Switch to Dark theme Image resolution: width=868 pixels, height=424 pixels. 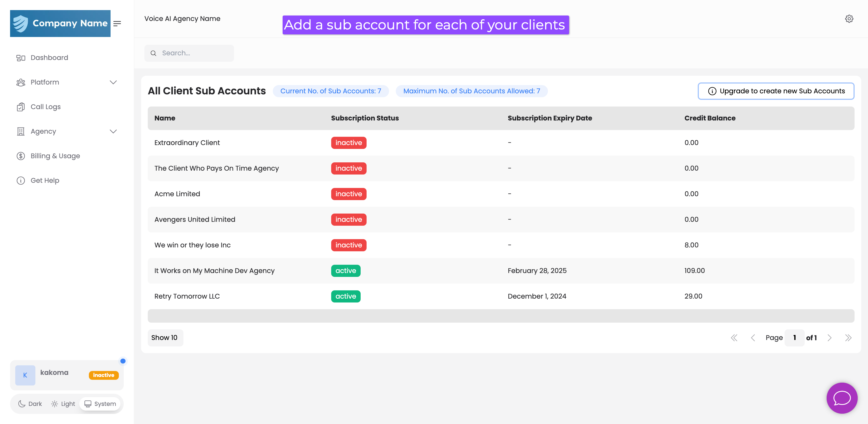tap(30, 404)
